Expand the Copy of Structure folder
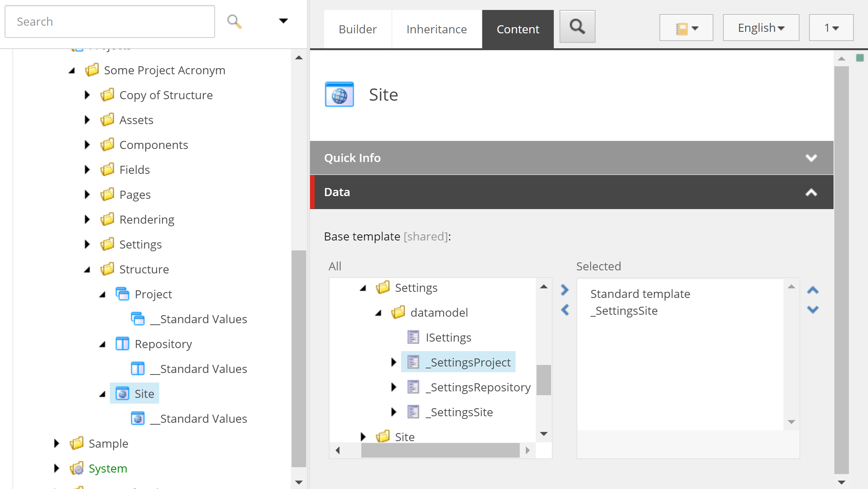Viewport: 868px width, 489px height. 87,95
